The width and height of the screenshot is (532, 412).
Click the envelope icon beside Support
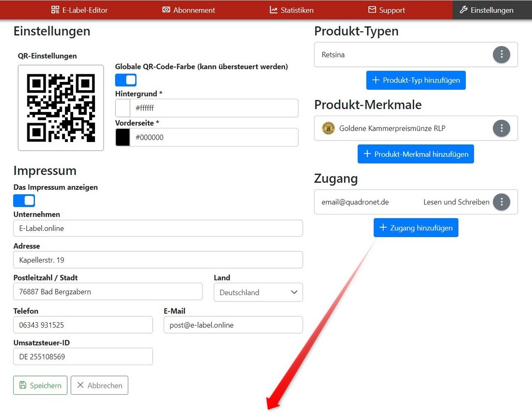click(x=372, y=10)
